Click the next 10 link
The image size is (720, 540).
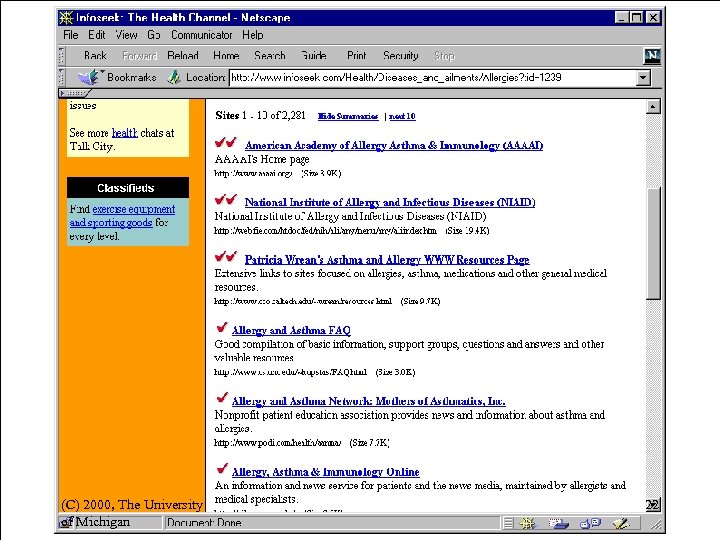click(x=402, y=116)
